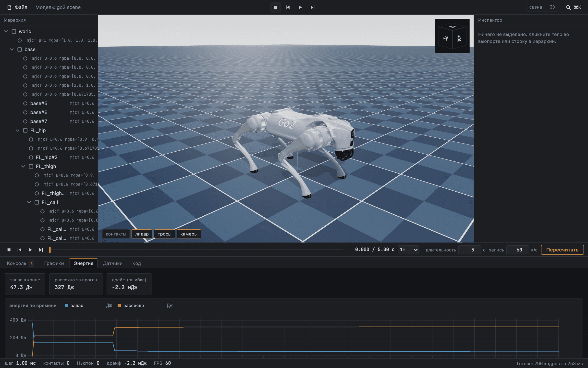Collapse the FL_thigh tree node
This screenshot has width=588, height=368.
click(x=23, y=166)
